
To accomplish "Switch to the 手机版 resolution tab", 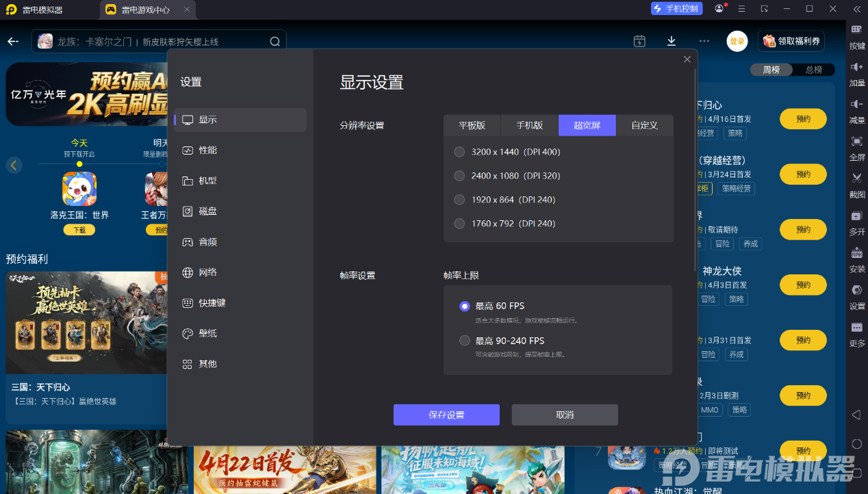I will [529, 125].
